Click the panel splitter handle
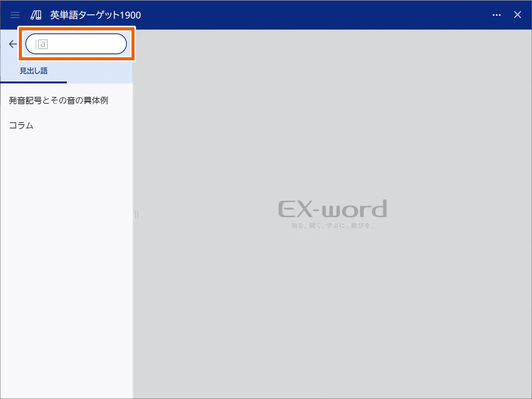 click(136, 214)
